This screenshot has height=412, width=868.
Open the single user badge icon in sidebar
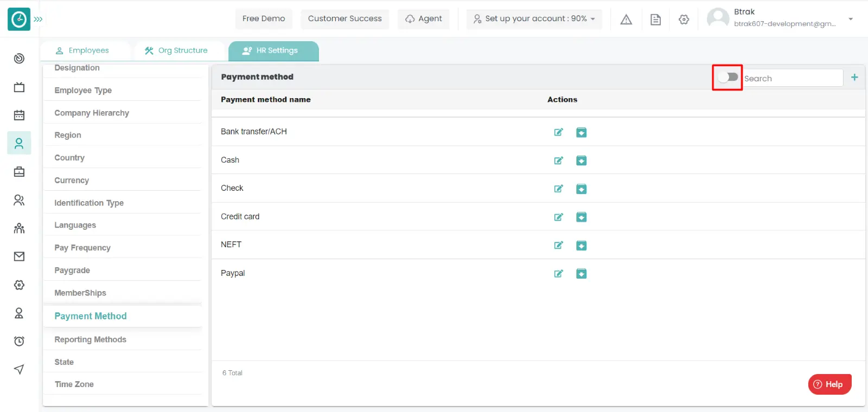19,313
